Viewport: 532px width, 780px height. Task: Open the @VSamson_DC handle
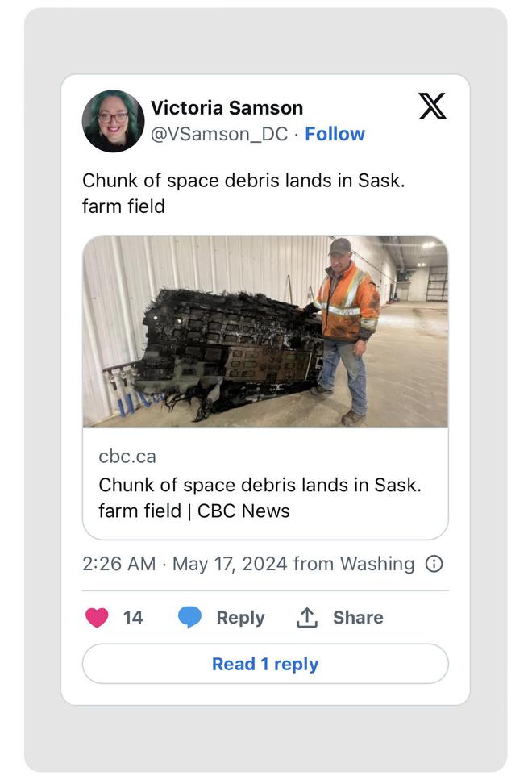(219, 134)
